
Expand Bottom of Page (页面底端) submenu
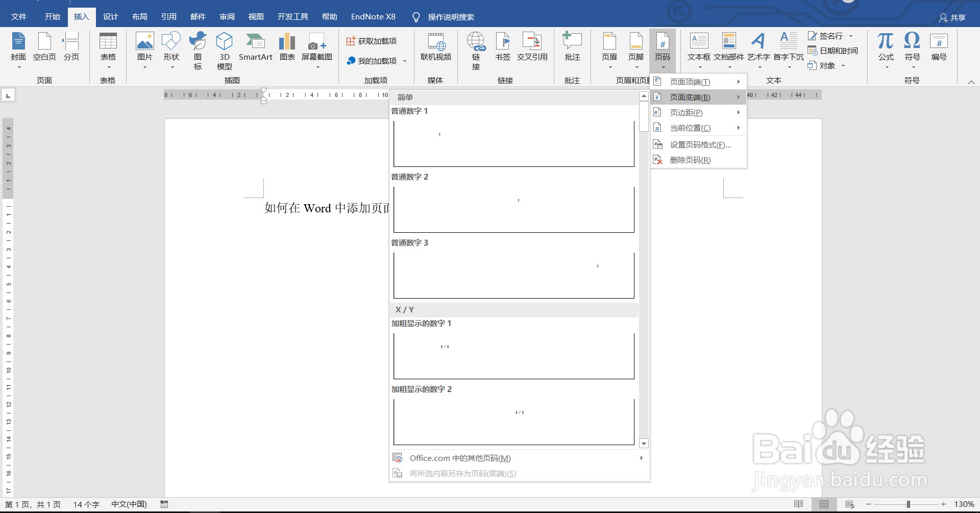(x=699, y=97)
